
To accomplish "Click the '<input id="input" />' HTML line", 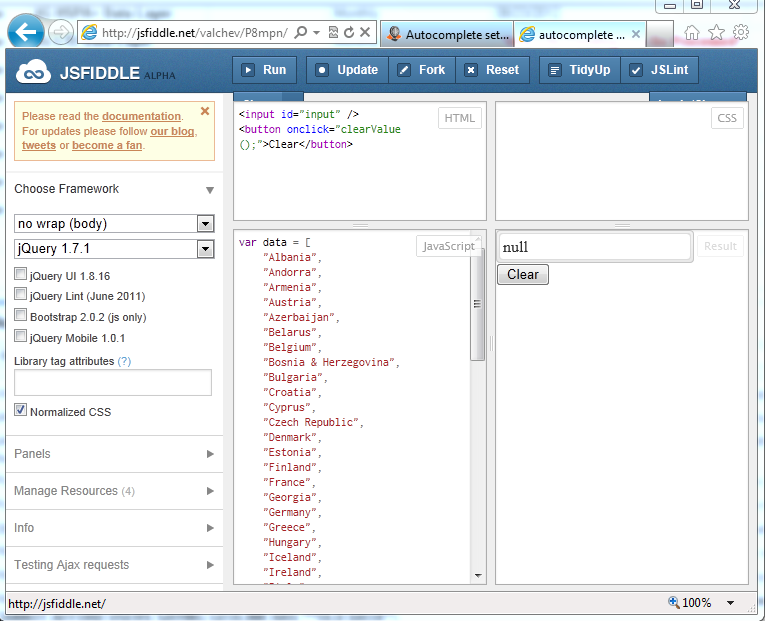I will [x=299, y=115].
